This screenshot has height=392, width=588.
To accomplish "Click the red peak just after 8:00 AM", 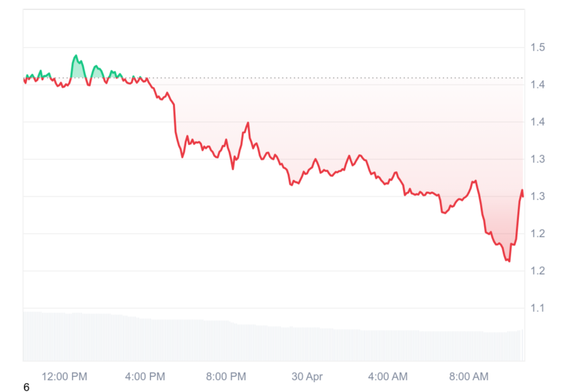I will (x=475, y=181).
